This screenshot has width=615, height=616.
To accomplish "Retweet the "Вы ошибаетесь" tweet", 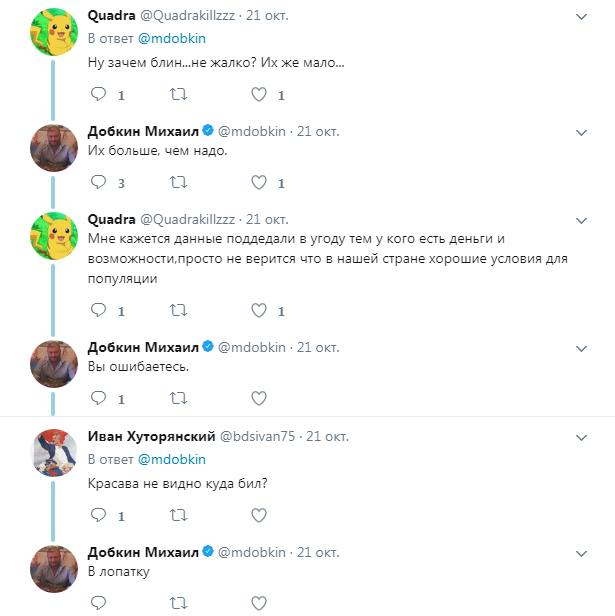I will (178, 398).
